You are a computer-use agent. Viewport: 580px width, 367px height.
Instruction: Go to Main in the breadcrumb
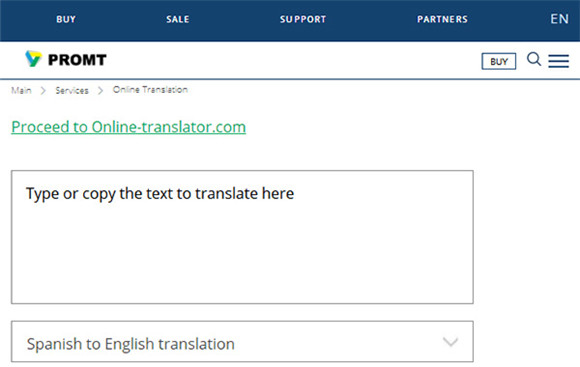click(x=21, y=90)
